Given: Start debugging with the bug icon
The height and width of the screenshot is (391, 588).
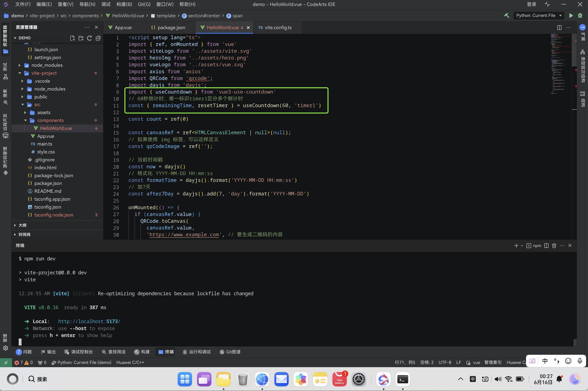Looking at the screenshot, I should [x=580, y=15].
